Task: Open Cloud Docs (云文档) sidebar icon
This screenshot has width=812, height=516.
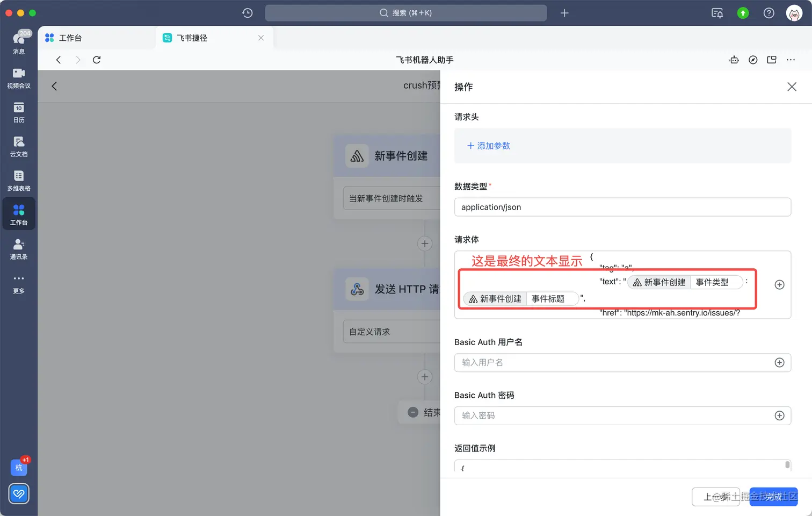Action: pos(19,146)
